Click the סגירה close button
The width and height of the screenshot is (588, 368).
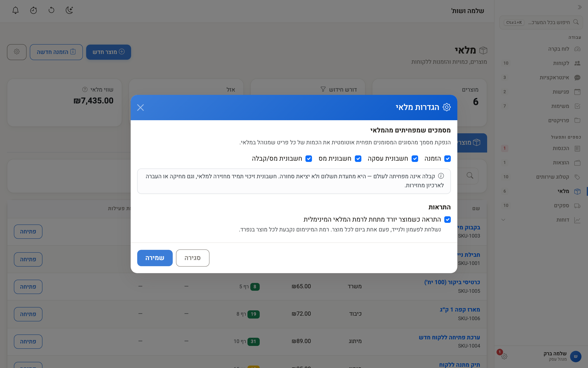pos(193,258)
